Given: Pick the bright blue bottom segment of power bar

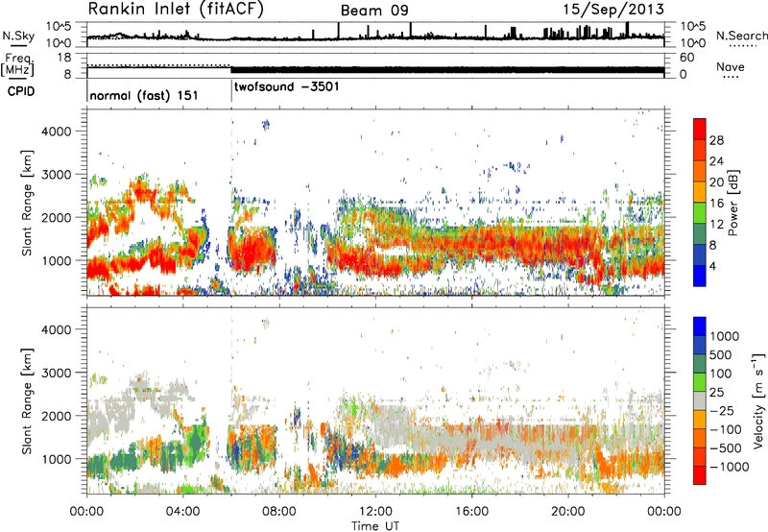Looking at the screenshot, I should 700,276.
